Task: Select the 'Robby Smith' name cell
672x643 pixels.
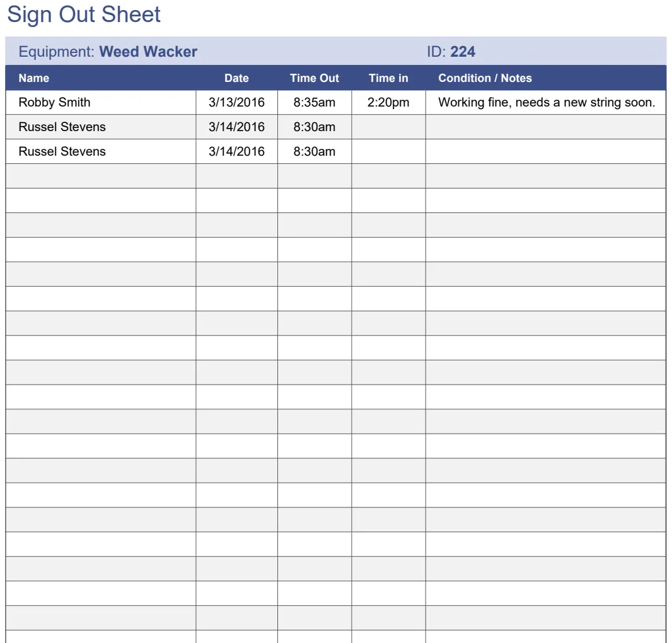Action: 101,103
